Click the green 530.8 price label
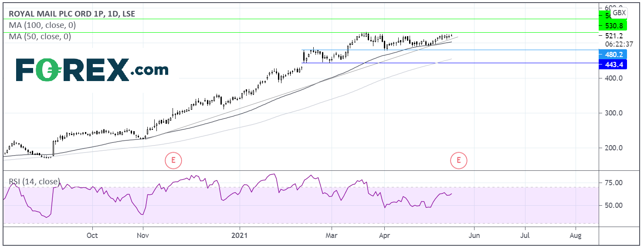This screenshot has width=644, height=251. click(613, 27)
